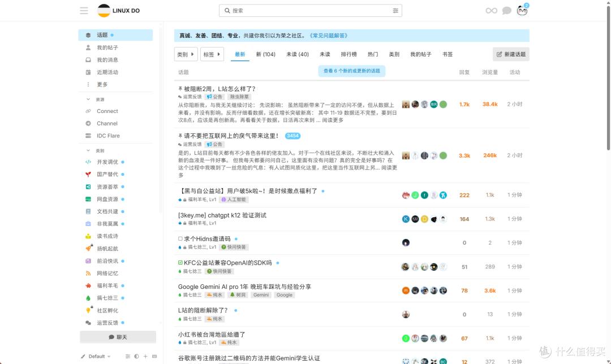Select 话题 in the sidebar
611x364 pixels.
115,35
